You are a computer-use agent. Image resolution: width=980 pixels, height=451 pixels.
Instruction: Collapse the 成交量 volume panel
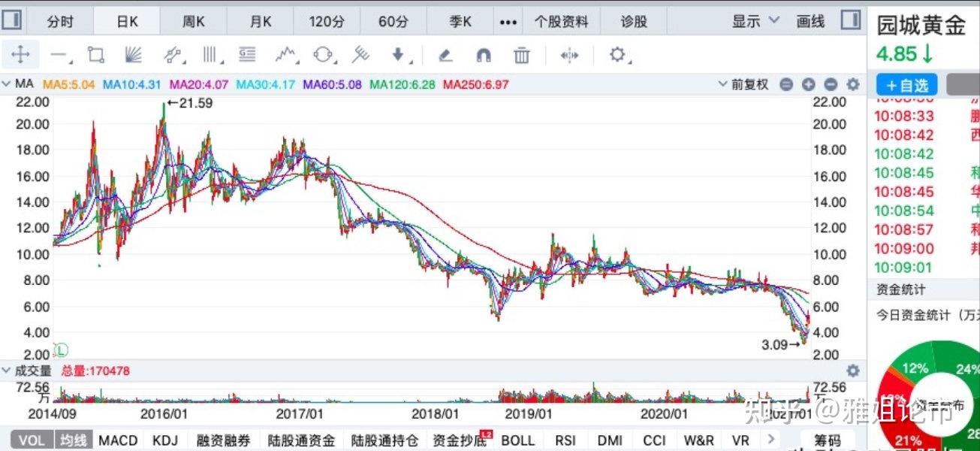pyautogui.click(x=7, y=371)
